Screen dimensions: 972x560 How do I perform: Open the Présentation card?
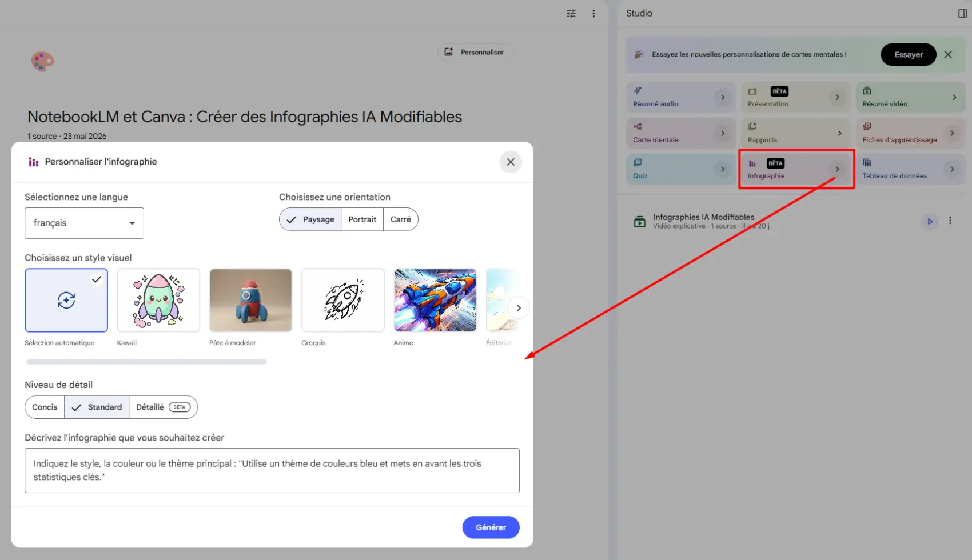coord(795,97)
